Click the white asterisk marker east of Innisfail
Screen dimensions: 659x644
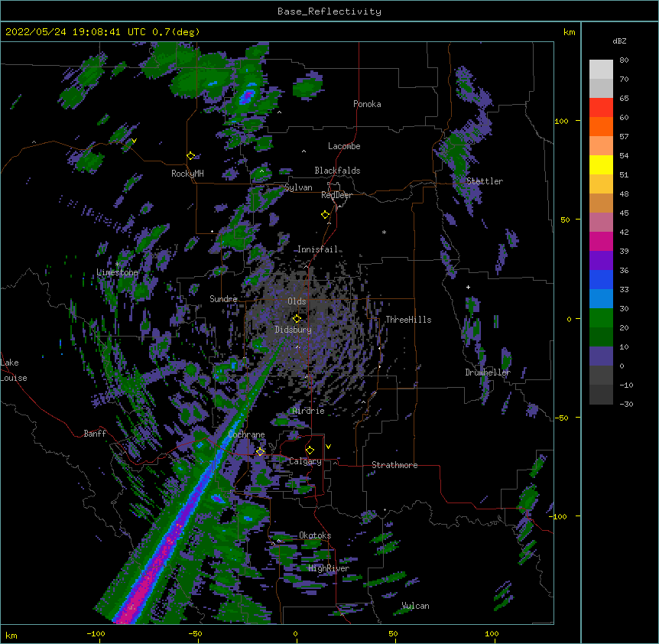(384, 232)
